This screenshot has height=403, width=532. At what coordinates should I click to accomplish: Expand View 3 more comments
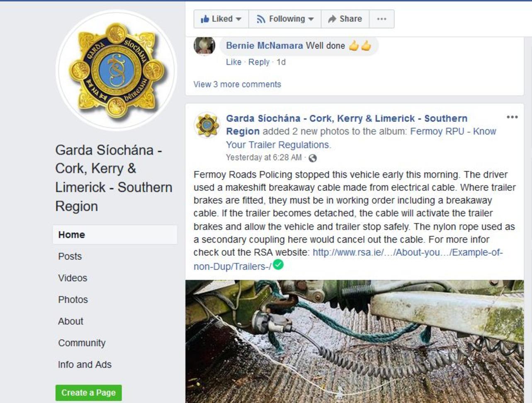click(x=237, y=84)
